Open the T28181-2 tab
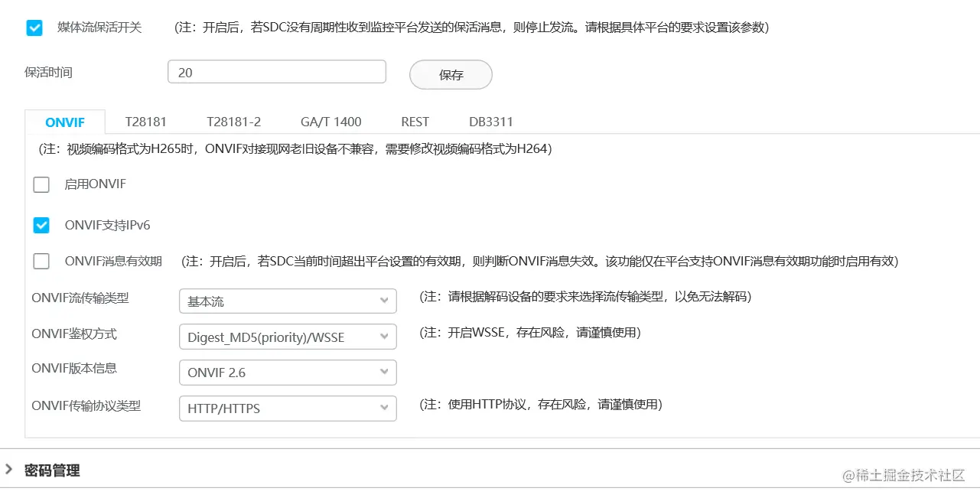 click(234, 122)
